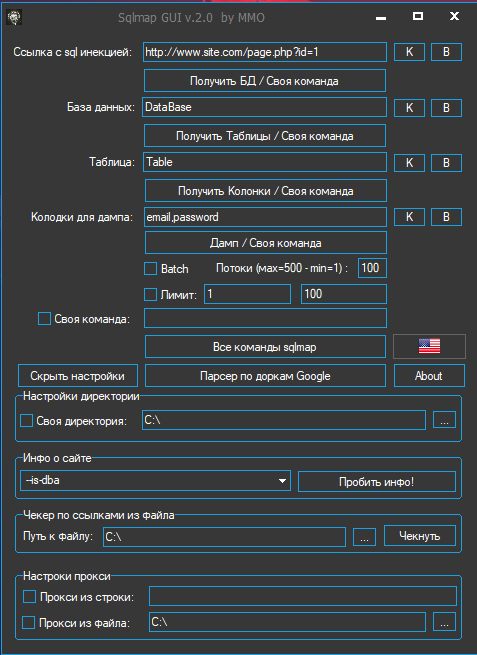Switch language with the US flag button
The image size is (477, 655).
(x=429, y=346)
